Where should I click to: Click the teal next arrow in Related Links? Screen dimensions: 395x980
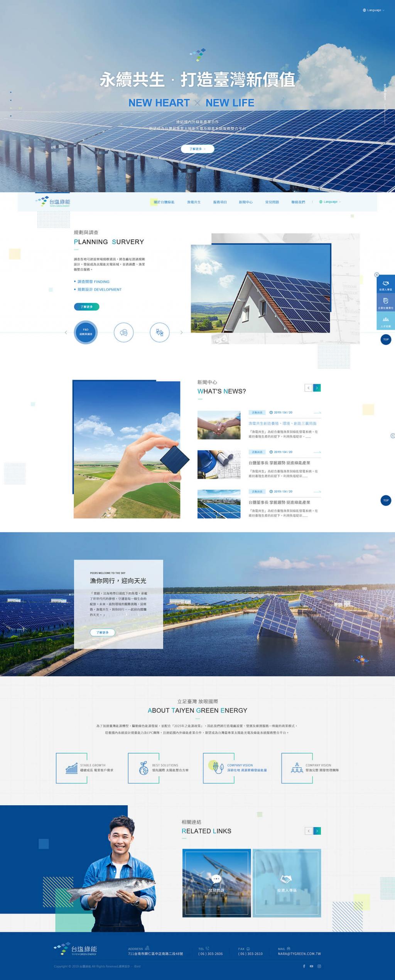(x=317, y=831)
